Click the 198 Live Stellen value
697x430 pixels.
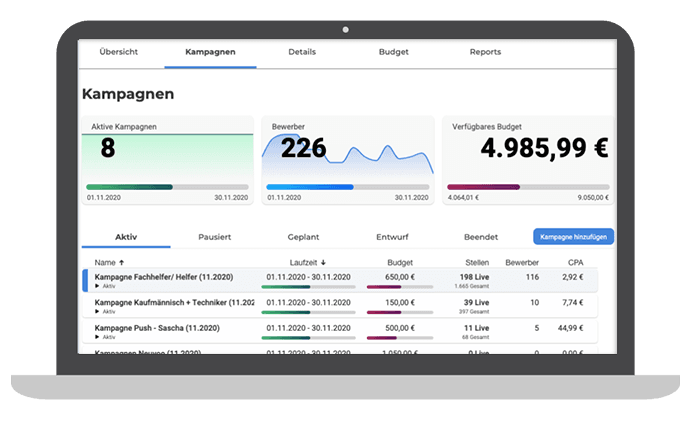474,277
